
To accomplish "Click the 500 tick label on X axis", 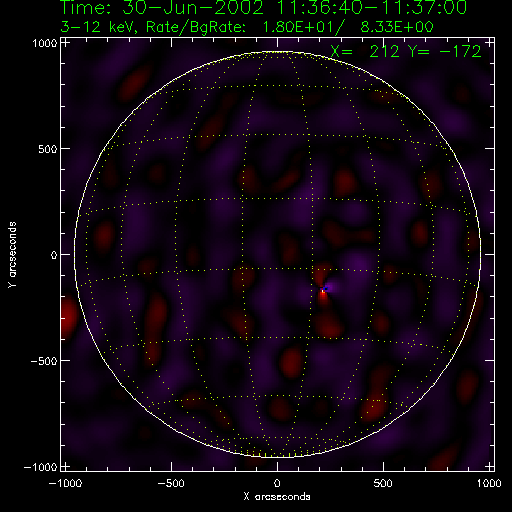I will tap(383, 483).
